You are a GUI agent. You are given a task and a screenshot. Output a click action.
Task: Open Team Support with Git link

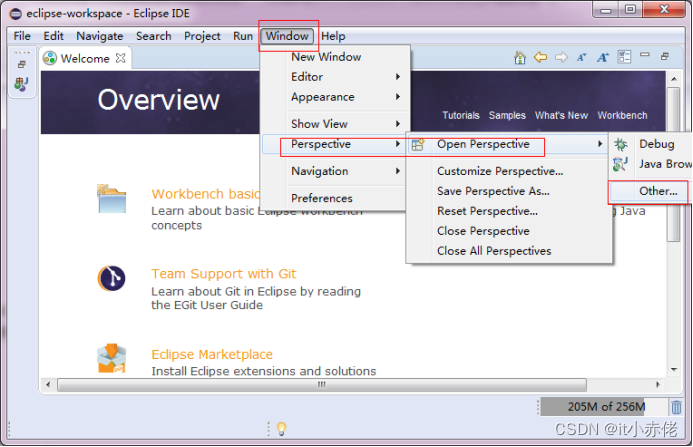point(224,274)
